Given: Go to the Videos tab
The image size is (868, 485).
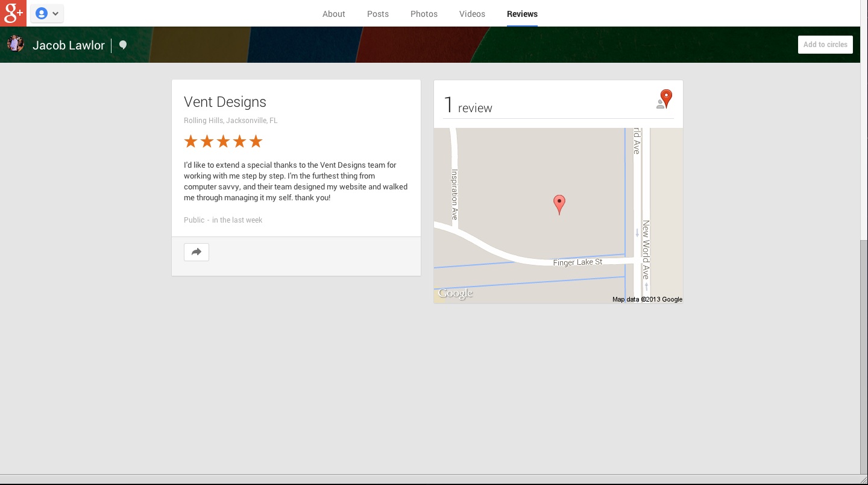Looking at the screenshot, I should (x=472, y=14).
